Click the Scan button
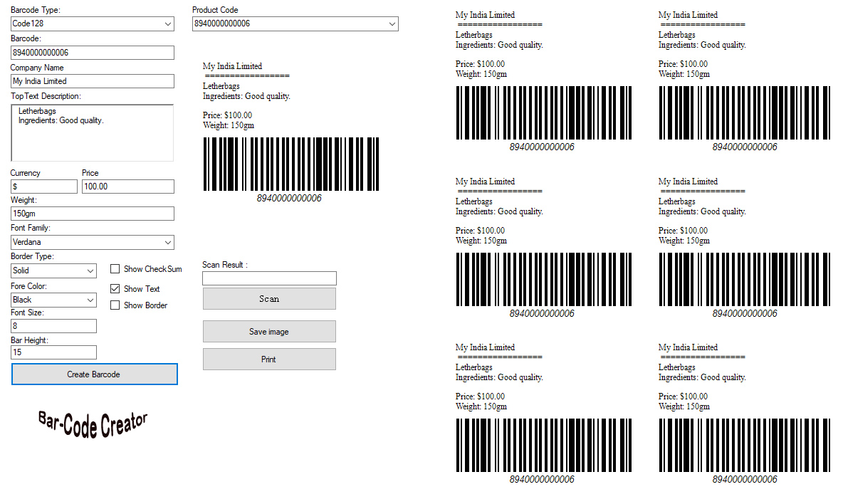Viewport: 843px width, 504px height. [x=269, y=299]
